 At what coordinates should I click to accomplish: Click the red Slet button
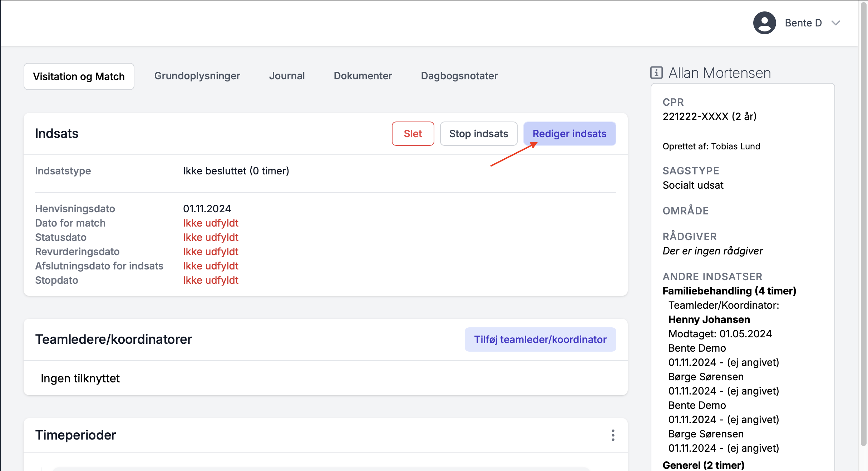[x=413, y=134]
